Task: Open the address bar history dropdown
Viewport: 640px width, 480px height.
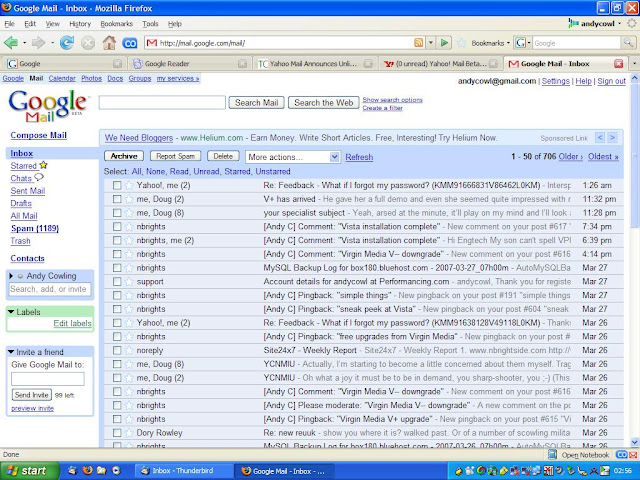Action: pyautogui.click(x=431, y=42)
